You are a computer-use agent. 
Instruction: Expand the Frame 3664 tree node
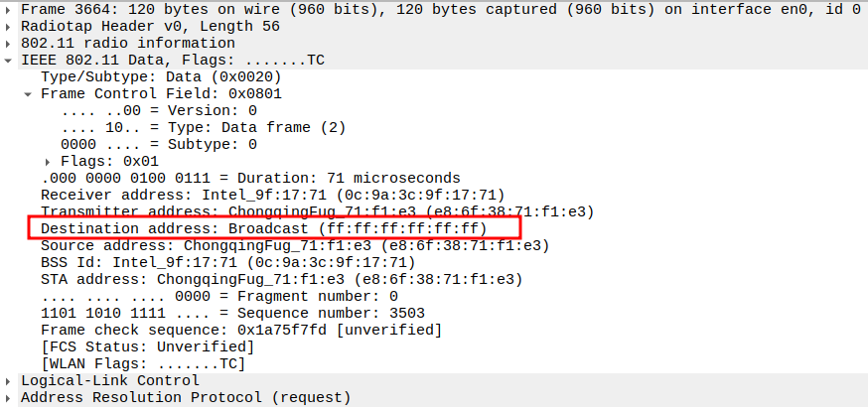[10, 9]
